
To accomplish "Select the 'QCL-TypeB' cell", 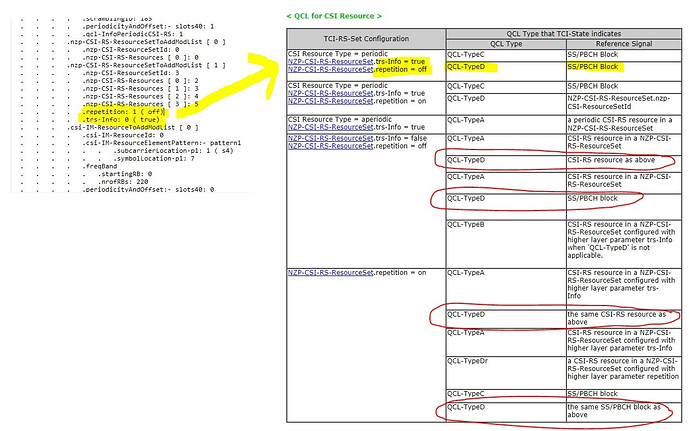I will coord(506,243).
